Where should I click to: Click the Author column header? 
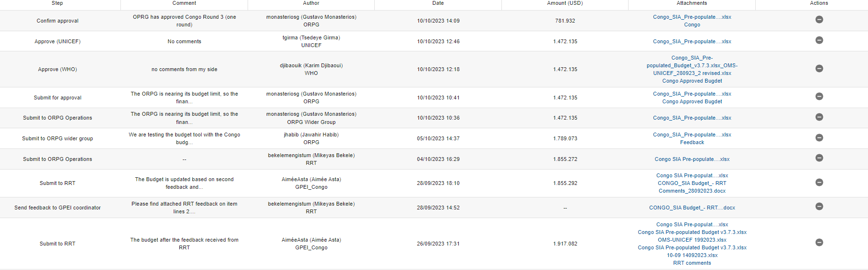click(311, 3)
